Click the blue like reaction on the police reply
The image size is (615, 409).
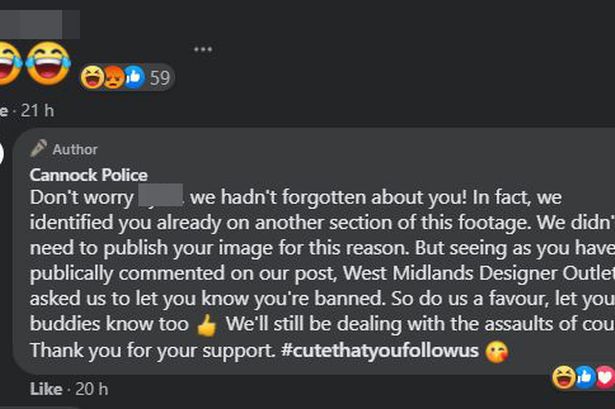[585, 377]
